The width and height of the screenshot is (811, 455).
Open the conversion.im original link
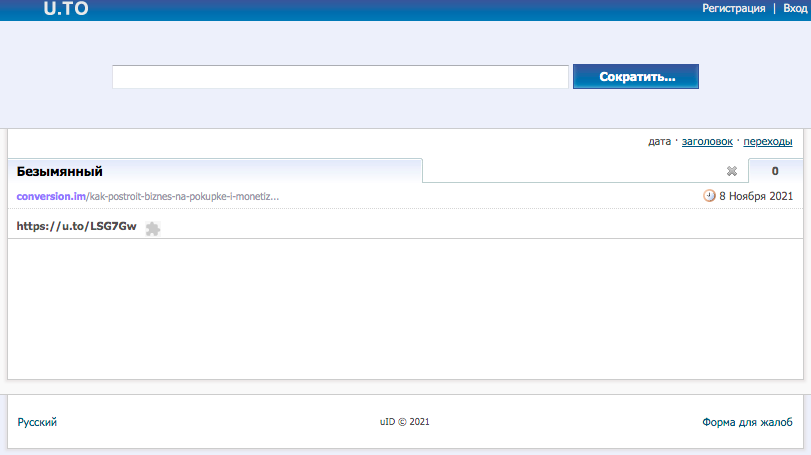click(x=147, y=196)
